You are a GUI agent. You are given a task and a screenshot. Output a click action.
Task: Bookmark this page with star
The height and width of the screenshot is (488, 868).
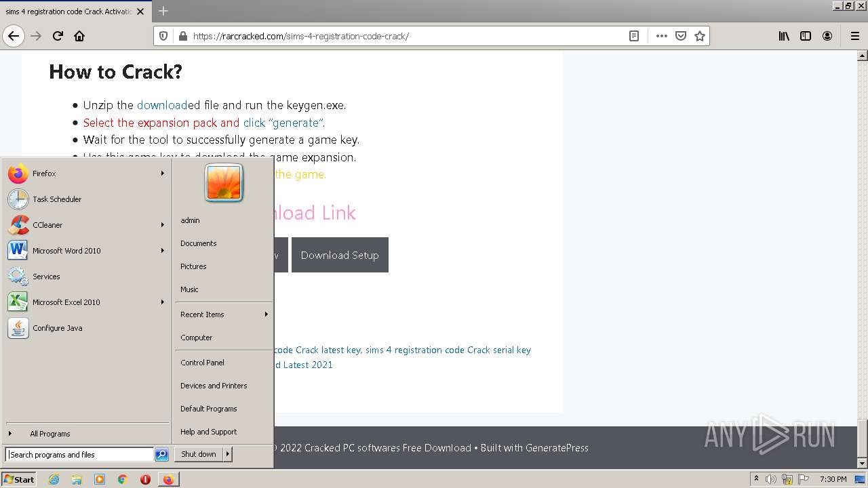700,36
